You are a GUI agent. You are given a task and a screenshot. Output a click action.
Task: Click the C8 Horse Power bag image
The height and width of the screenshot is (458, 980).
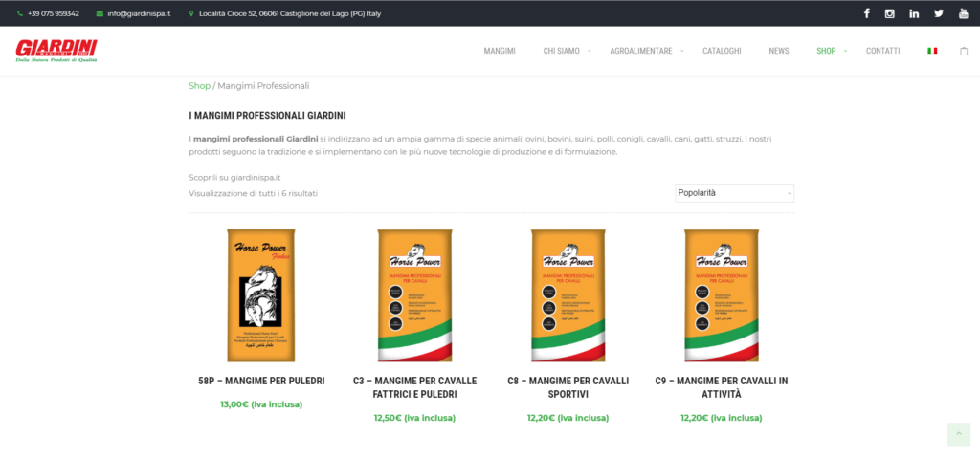568,295
